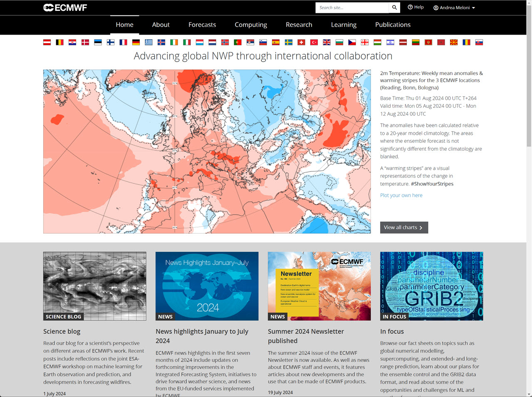
Task: Open the Research navigation item
Action: (299, 25)
